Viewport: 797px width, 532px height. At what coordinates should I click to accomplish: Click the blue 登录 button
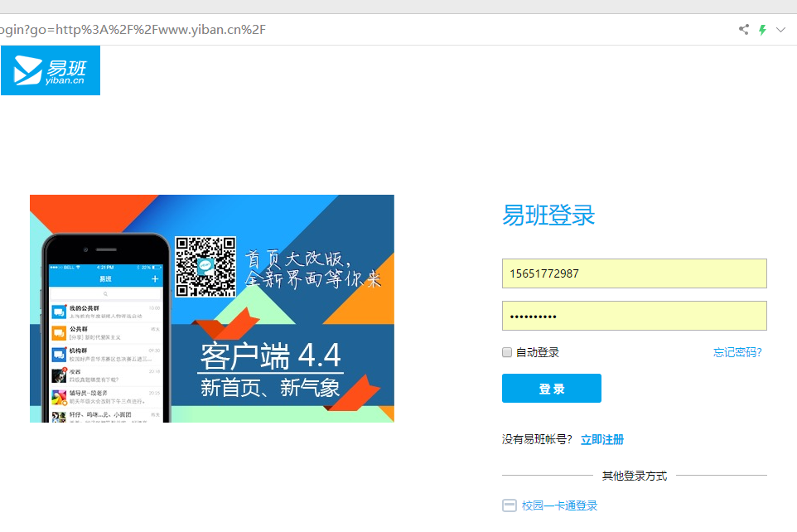coord(552,388)
